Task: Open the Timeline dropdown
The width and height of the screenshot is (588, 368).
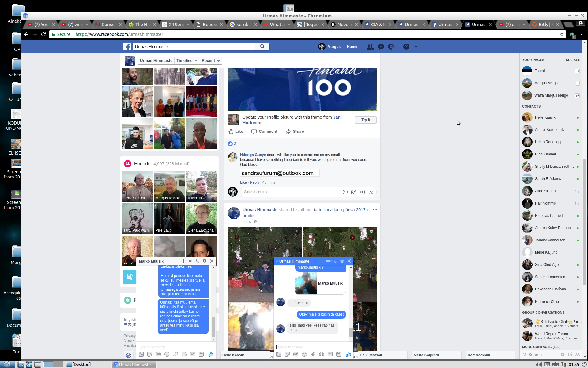Action: click(187, 61)
